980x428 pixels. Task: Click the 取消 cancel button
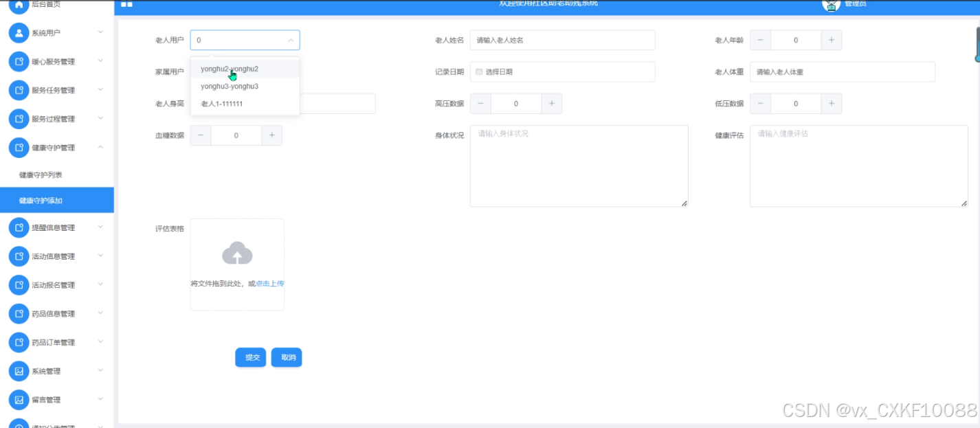[x=287, y=357]
